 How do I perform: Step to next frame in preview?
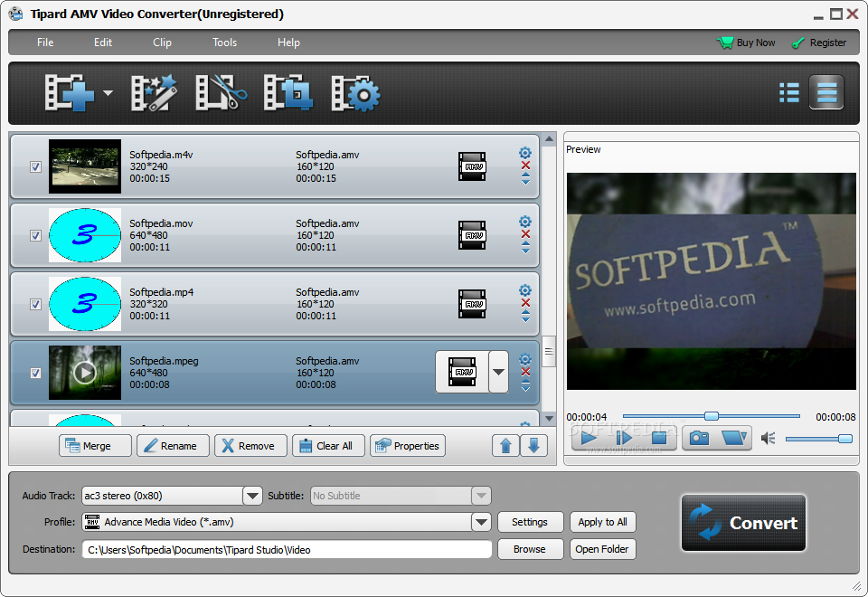coord(624,438)
